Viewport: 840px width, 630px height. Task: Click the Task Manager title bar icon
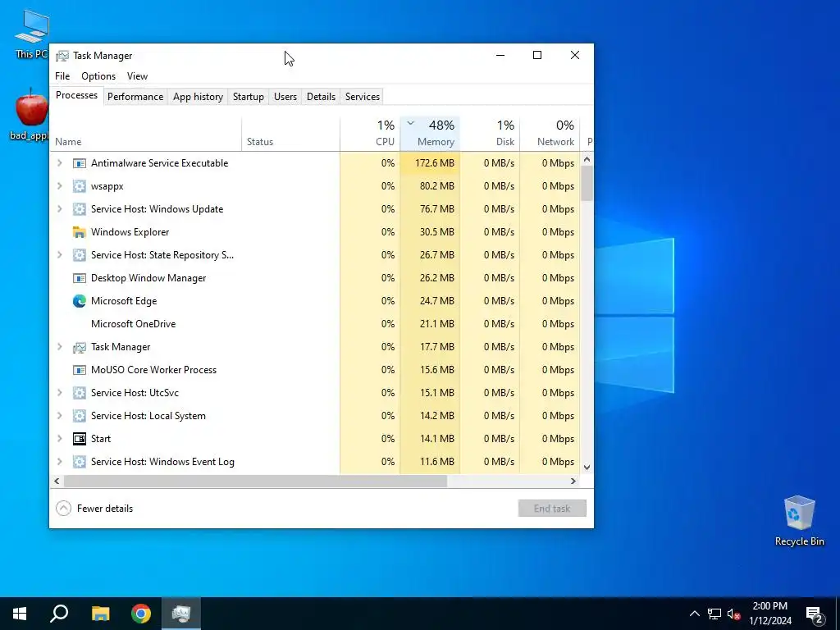click(x=62, y=56)
